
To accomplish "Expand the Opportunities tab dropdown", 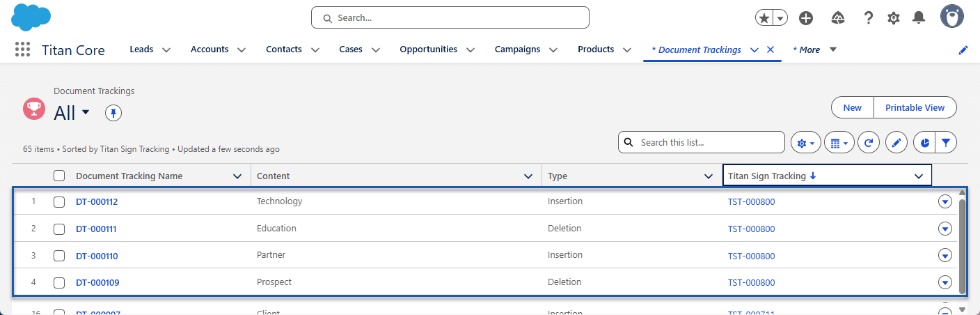I will click(x=471, y=50).
